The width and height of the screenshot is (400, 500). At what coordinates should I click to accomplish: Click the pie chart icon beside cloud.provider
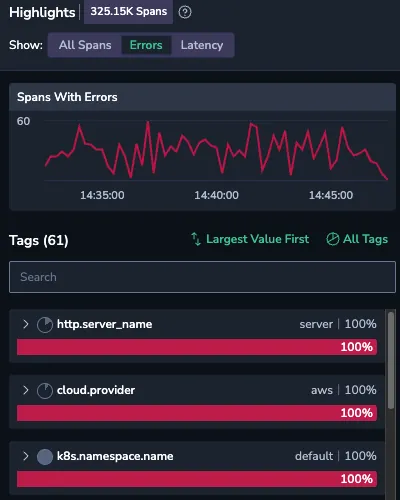(x=45, y=391)
